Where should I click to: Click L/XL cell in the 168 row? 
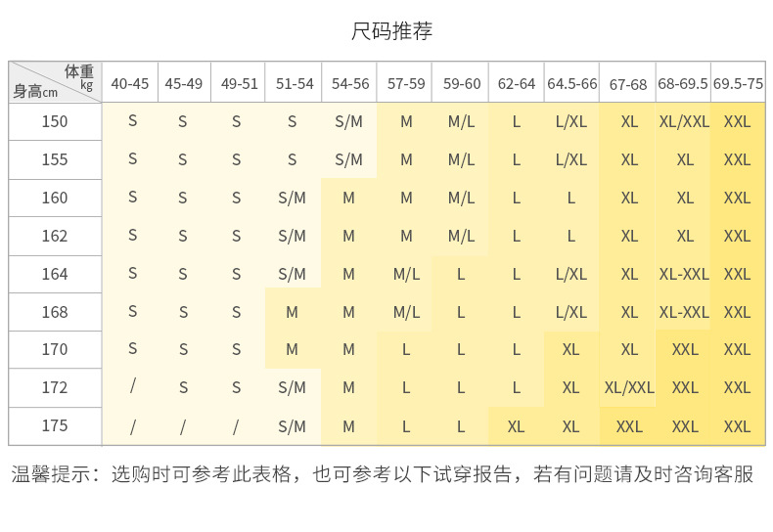[571, 312]
